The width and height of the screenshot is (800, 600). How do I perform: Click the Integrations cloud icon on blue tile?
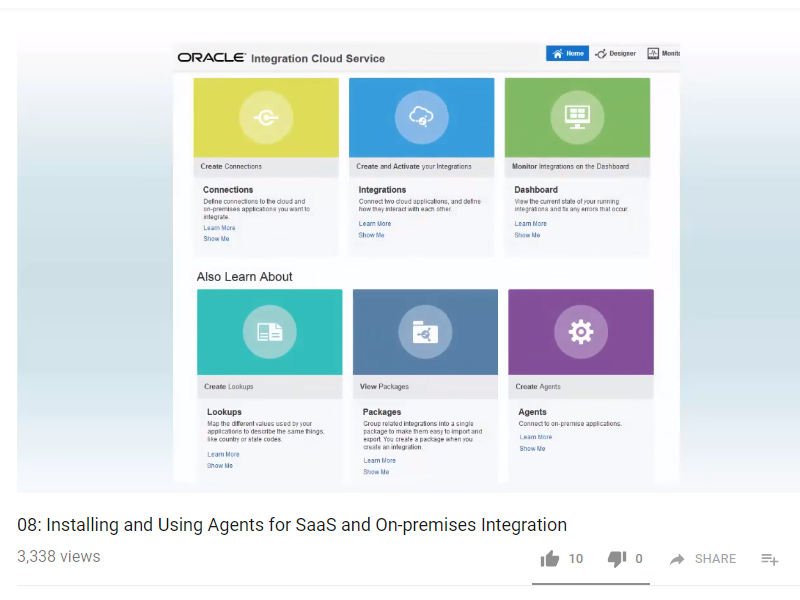click(x=421, y=117)
